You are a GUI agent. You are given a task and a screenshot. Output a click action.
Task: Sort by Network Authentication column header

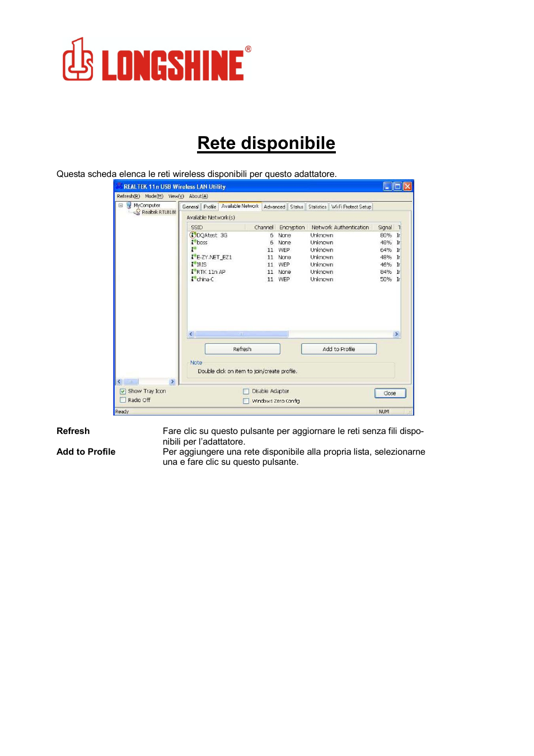click(340, 227)
